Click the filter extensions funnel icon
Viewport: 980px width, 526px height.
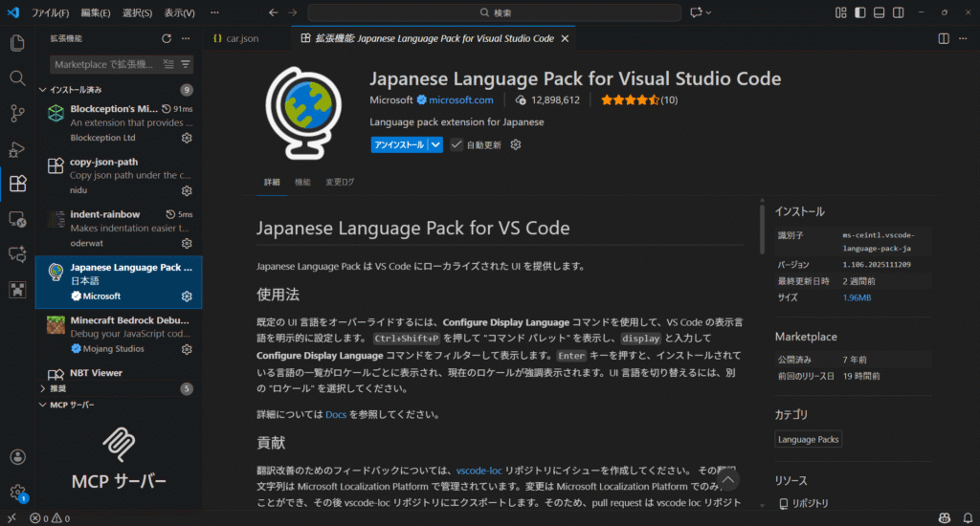(x=186, y=64)
